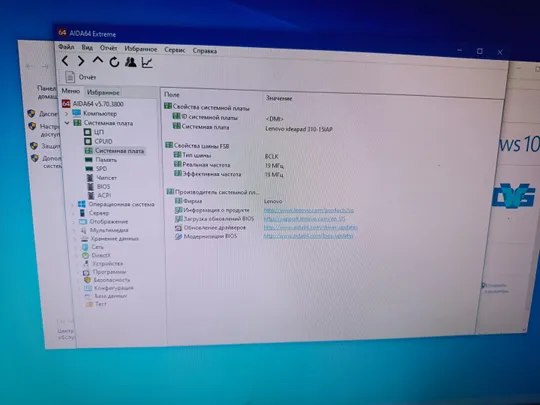Viewport: 540px width, 405px height.
Task: Go up one level arrow icon
Action: [x=98, y=61]
